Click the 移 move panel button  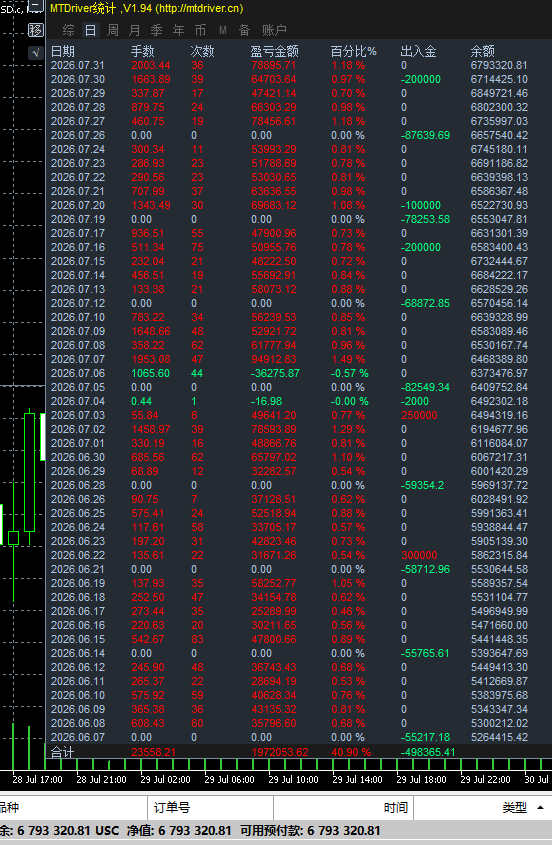tap(36, 30)
